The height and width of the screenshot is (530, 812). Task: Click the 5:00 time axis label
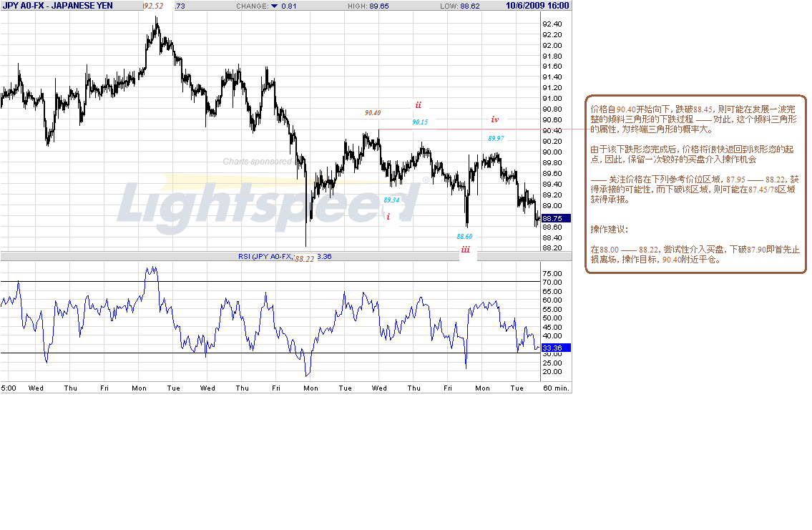9,388
